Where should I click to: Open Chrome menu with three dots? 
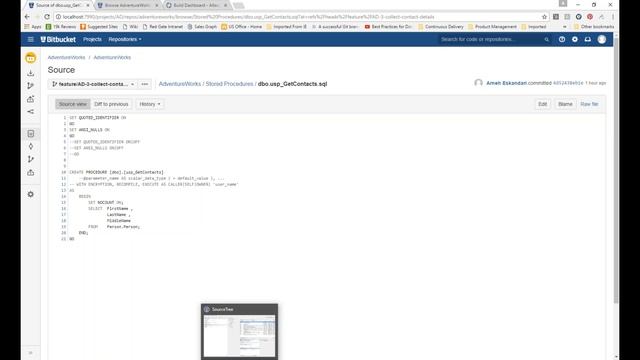(x=613, y=17)
